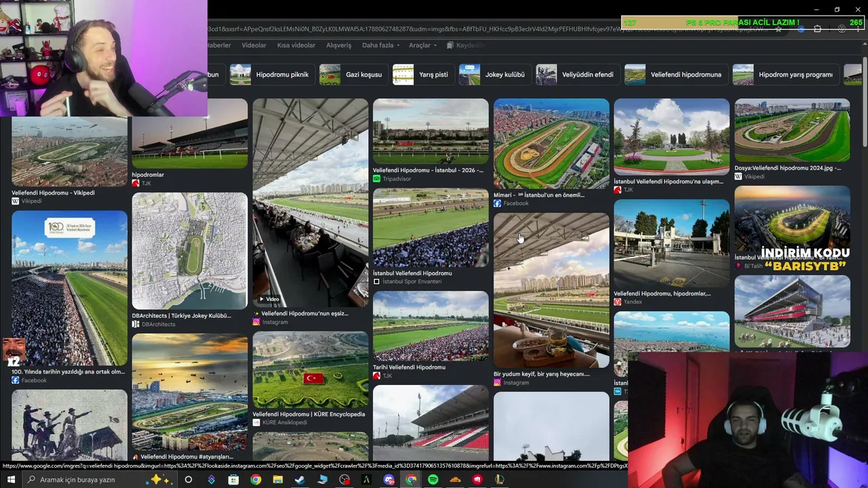The width and height of the screenshot is (868, 488).
Task: Open the TJK garden fountain image
Action: coord(671,137)
